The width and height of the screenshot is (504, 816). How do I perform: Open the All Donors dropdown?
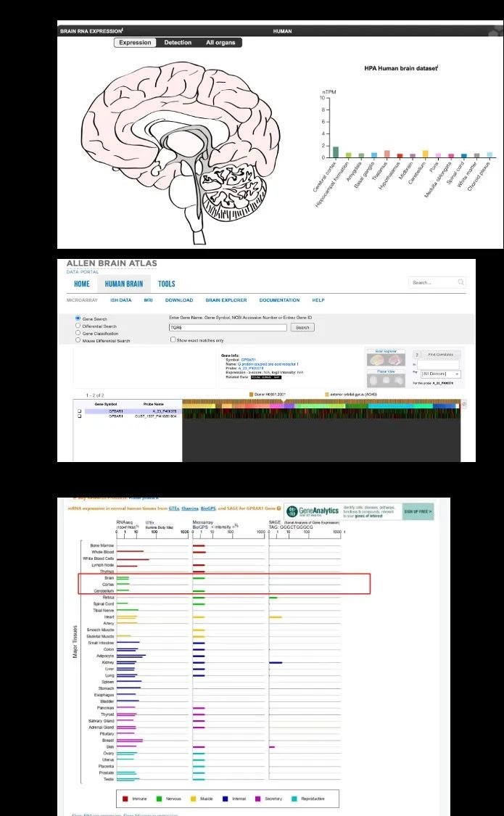pos(440,374)
